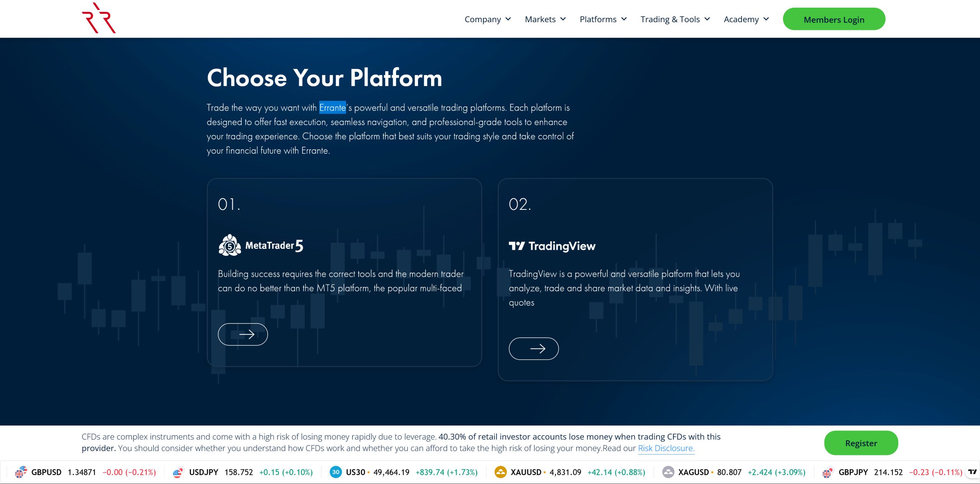The width and height of the screenshot is (980, 484).
Task: Click the Members Login button
Action: tap(834, 19)
